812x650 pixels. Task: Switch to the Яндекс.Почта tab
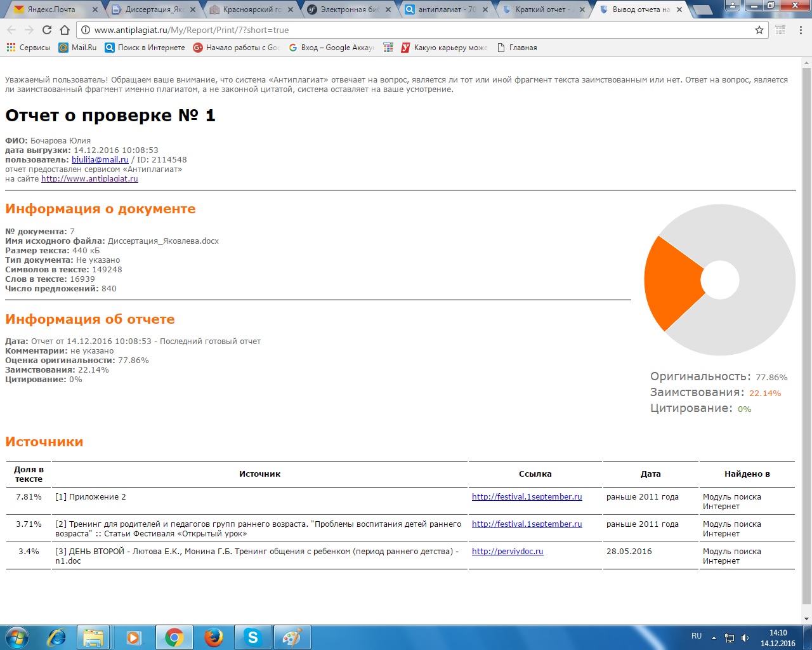pos(51,10)
